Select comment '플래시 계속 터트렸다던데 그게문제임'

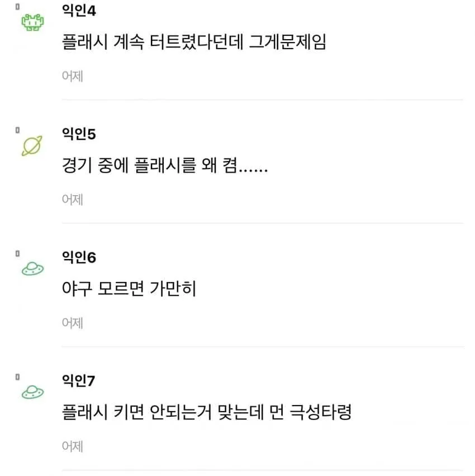tap(194, 41)
